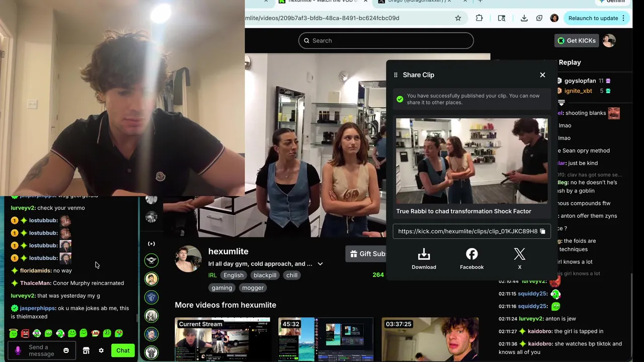Click the blackpill tag

point(265,275)
